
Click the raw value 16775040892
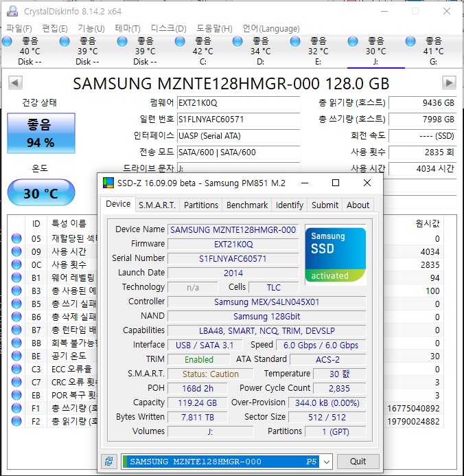(413, 408)
